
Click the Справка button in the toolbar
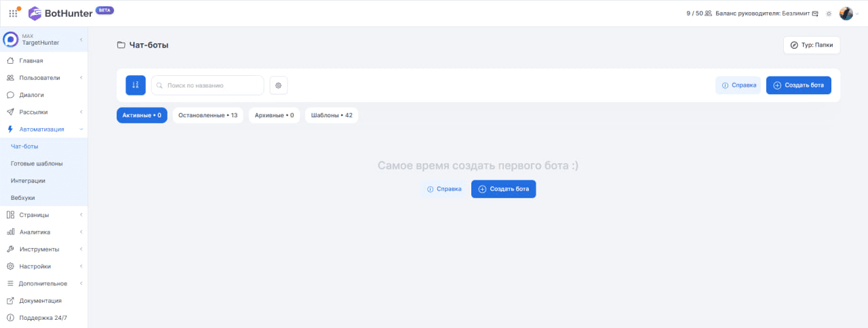coord(738,85)
